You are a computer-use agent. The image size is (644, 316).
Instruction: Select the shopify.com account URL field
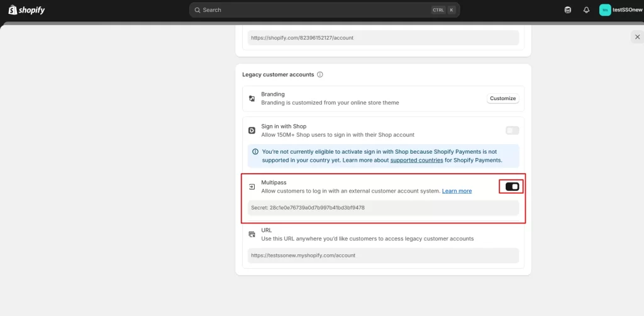pos(383,37)
